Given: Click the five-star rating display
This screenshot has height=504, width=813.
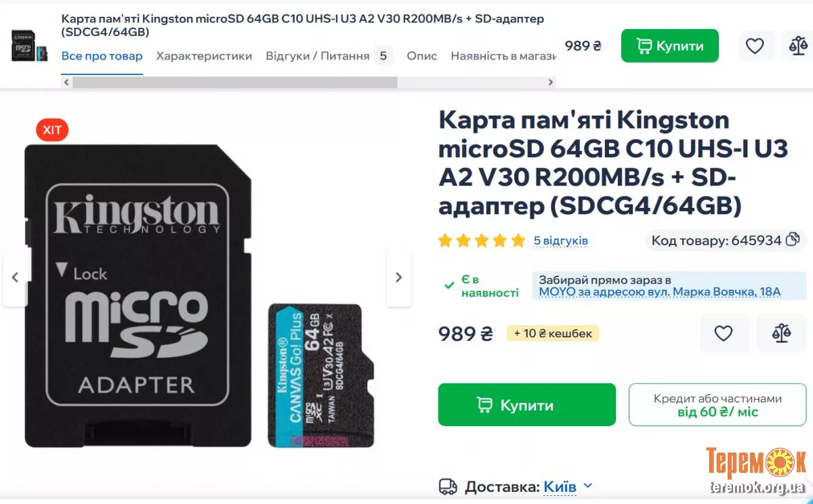Looking at the screenshot, I should tap(482, 240).
